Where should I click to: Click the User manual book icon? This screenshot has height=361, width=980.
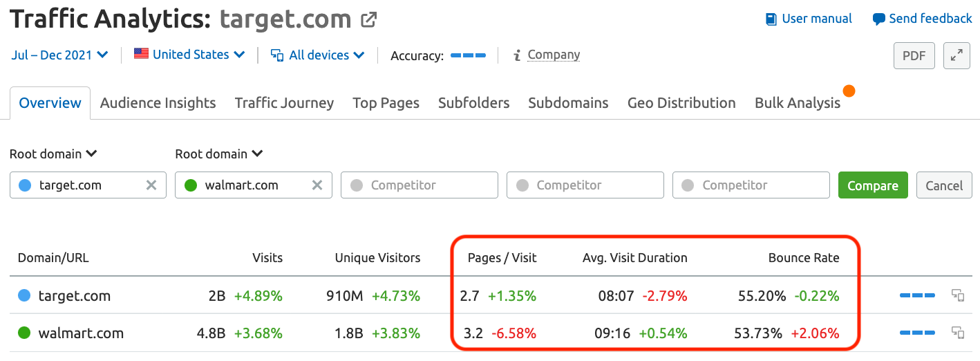point(771,19)
